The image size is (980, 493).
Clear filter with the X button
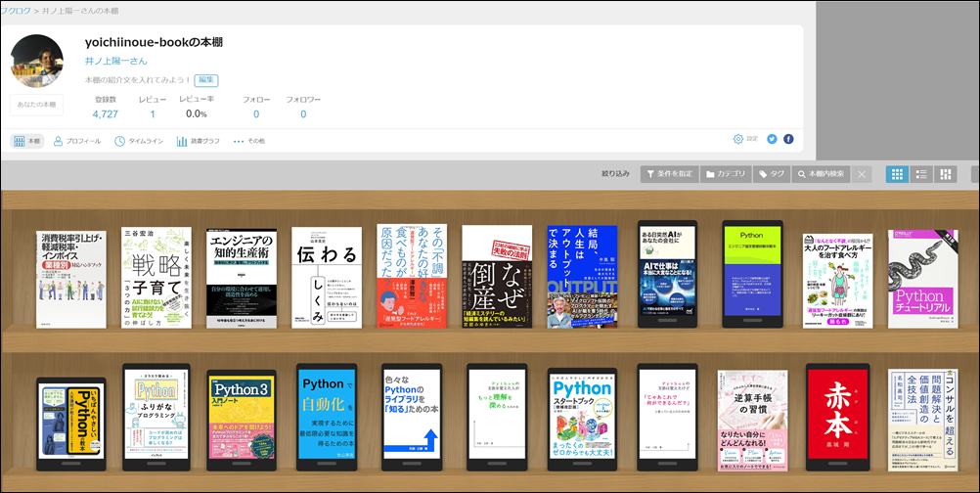(862, 174)
